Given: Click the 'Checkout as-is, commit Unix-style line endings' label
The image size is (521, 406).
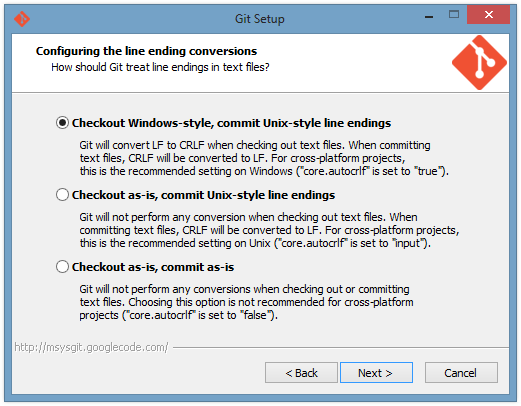Looking at the screenshot, I should 203,195.
